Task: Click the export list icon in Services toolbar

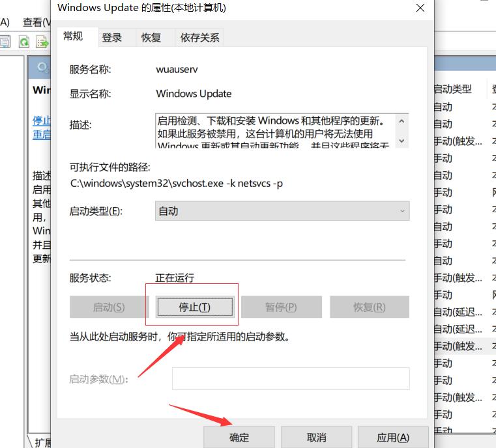Action: 42,42
